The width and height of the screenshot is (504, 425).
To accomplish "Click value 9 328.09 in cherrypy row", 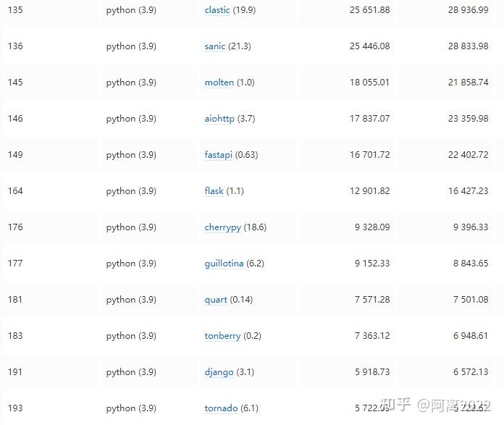I will 372,227.
